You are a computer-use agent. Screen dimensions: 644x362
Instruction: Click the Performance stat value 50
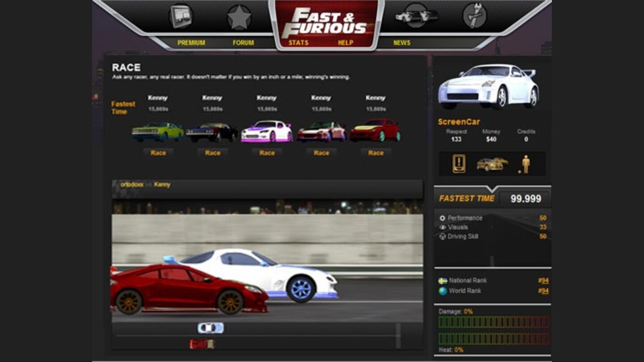543,218
